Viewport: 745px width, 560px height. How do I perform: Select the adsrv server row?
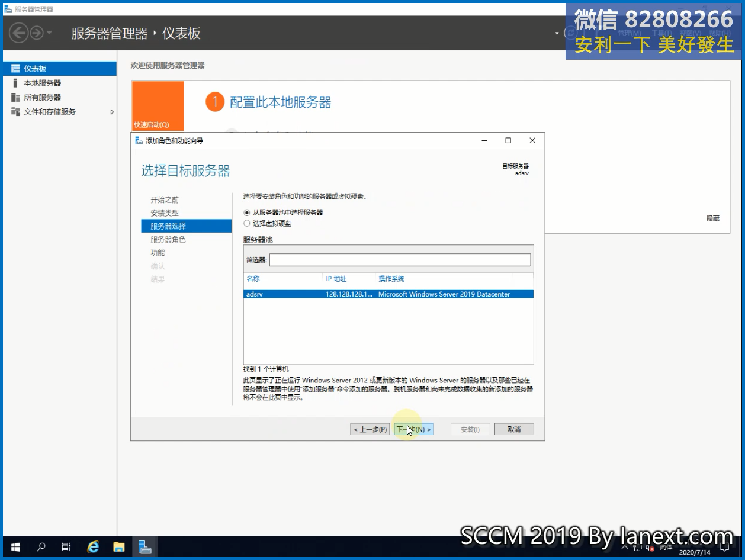click(x=388, y=294)
